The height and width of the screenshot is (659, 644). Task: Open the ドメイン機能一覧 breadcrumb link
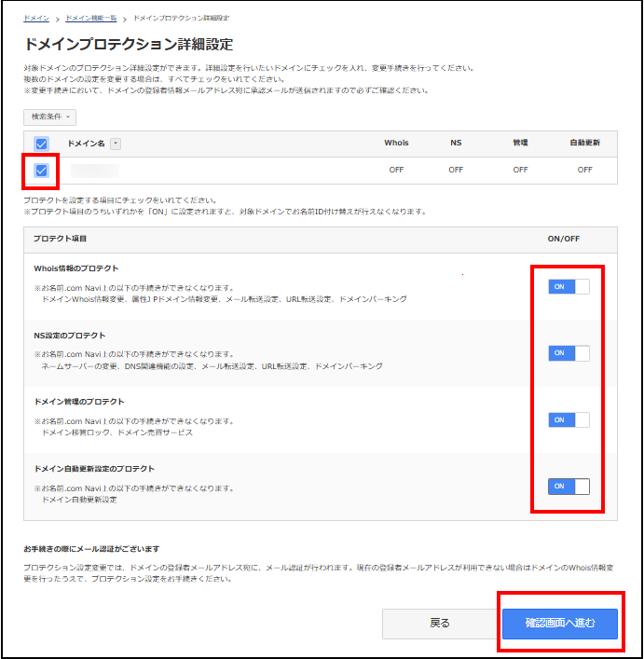pyautogui.click(x=91, y=18)
